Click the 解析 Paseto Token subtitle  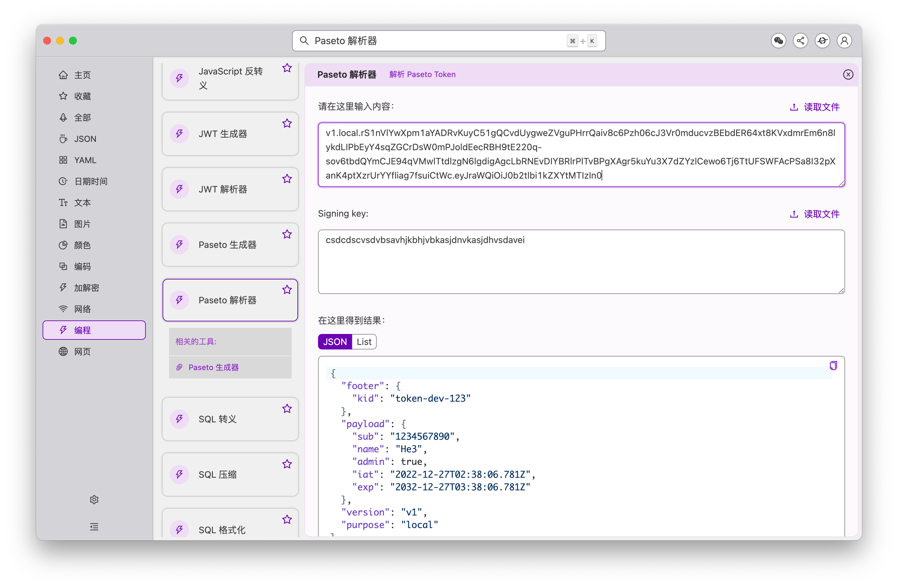pos(422,74)
